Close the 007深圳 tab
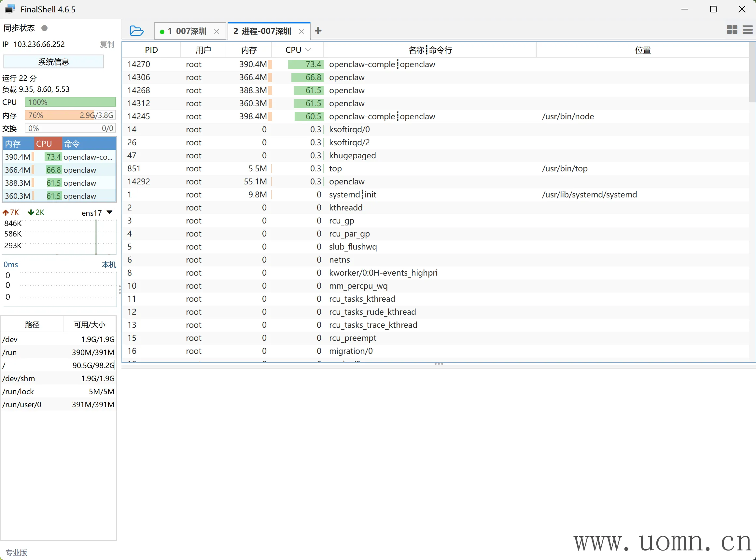This screenshot has height=560, width=756. tap(217, 32)
